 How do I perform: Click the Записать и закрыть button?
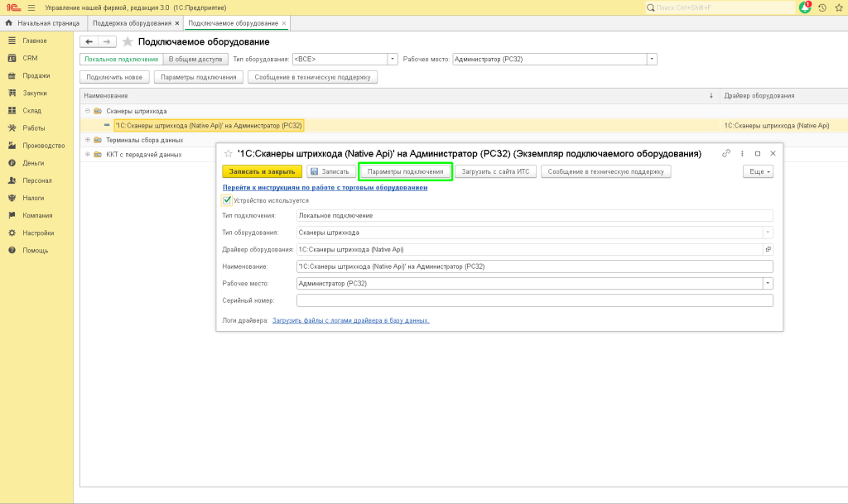tap(261, 171)
